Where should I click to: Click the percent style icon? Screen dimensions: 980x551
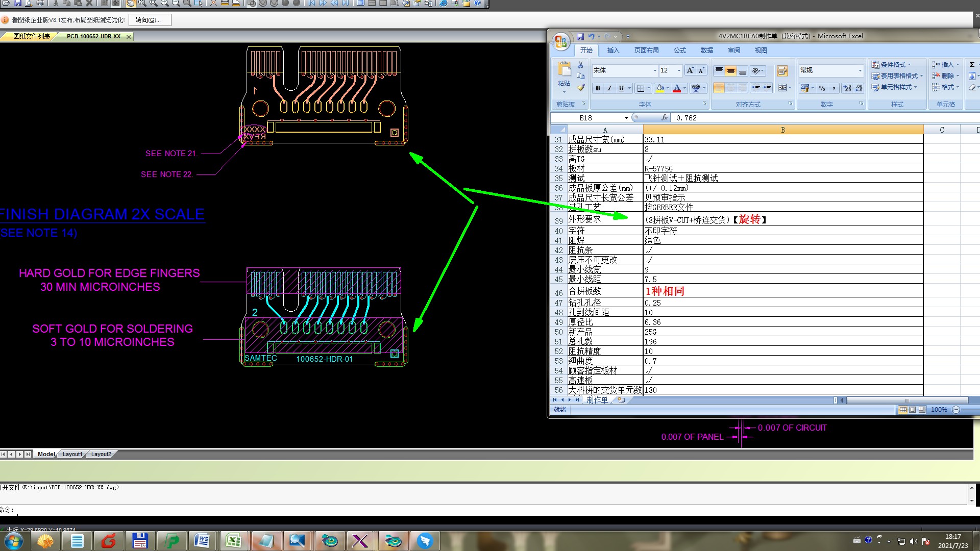[822, 88]
